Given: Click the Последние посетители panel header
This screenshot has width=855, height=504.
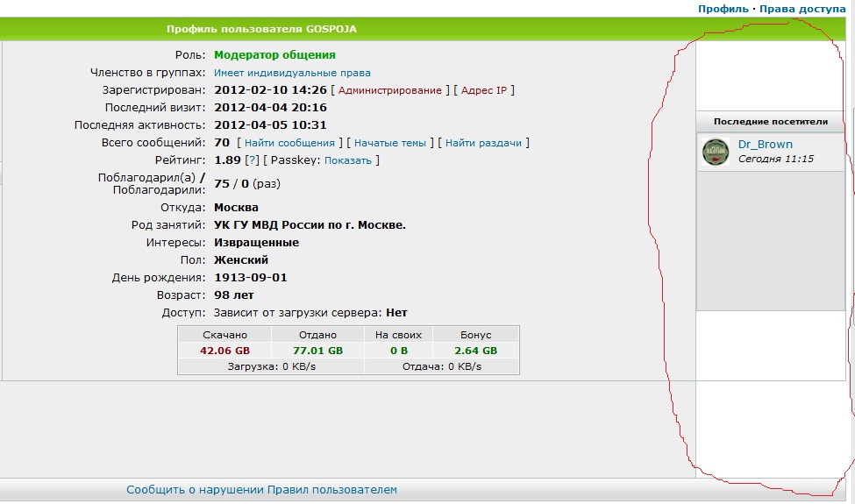Looking at the screenshot, I should 770,121.
